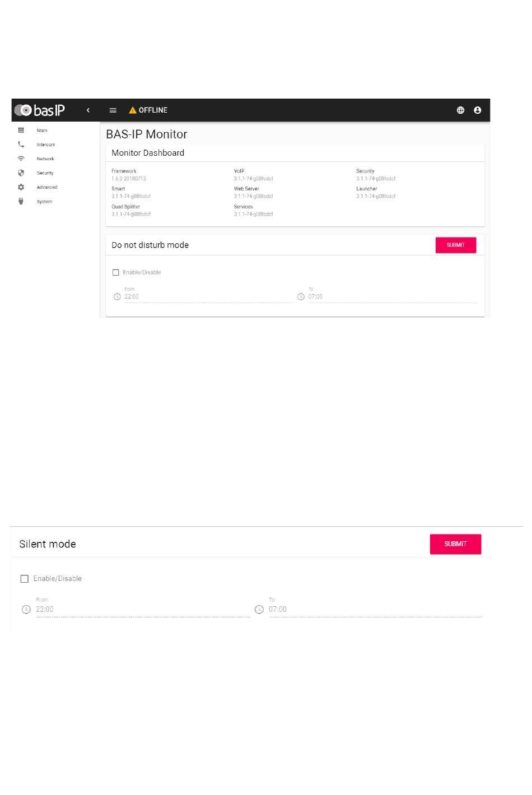Enable the Do not disturb checkbox

coord(116,273)
